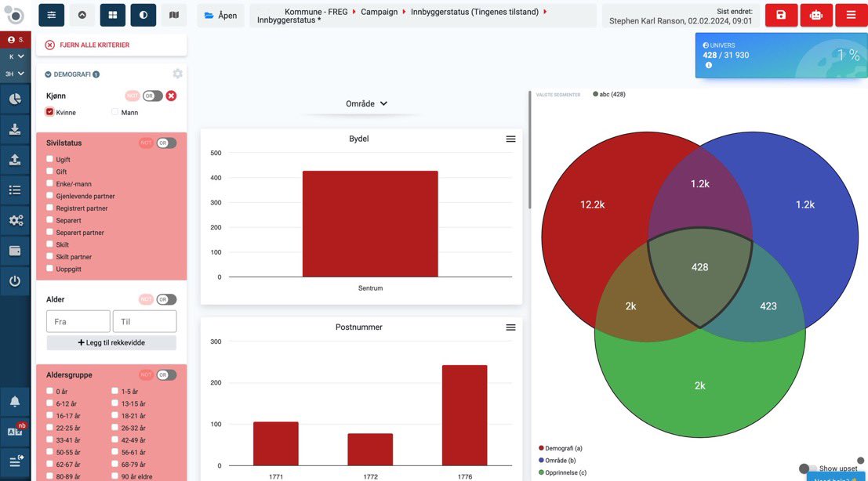
Task: Toggle the Show upset switch
Action: point(808,468)
